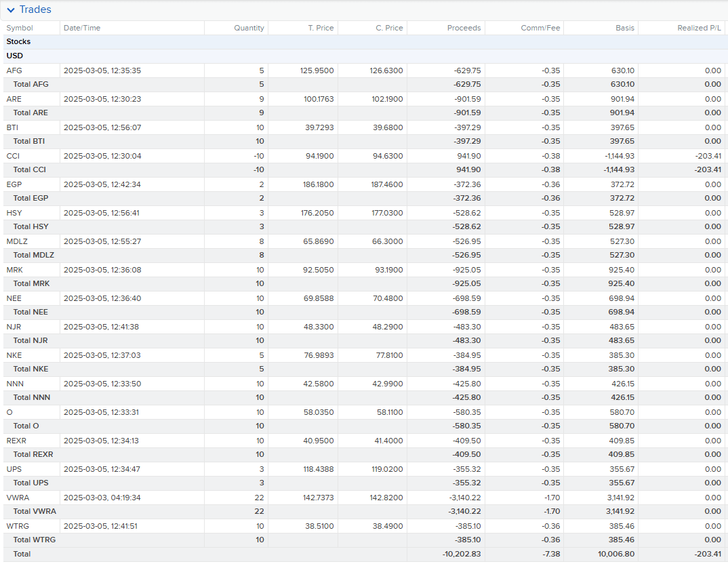Image resolution: width=728 pixels, height=564 pixels.
Task: Click the REXR symbol cell
Action: (x=16, y=441)
